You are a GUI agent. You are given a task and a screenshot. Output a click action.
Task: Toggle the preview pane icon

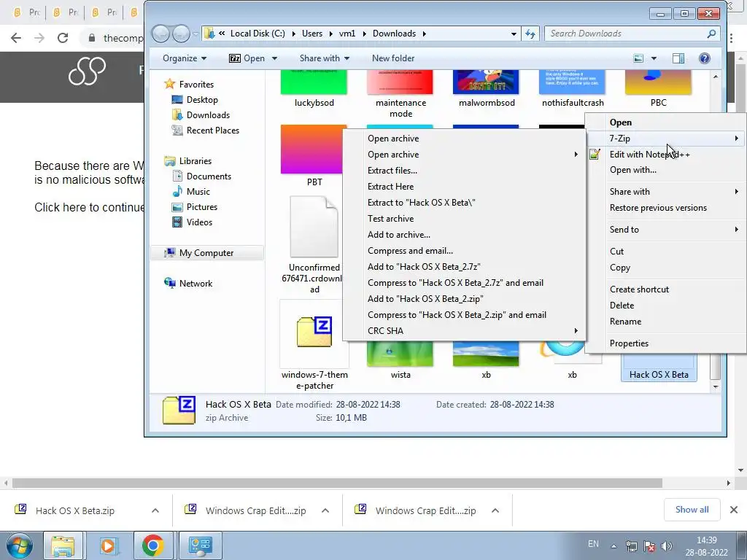pyautogui.click(x=678, y=58)
